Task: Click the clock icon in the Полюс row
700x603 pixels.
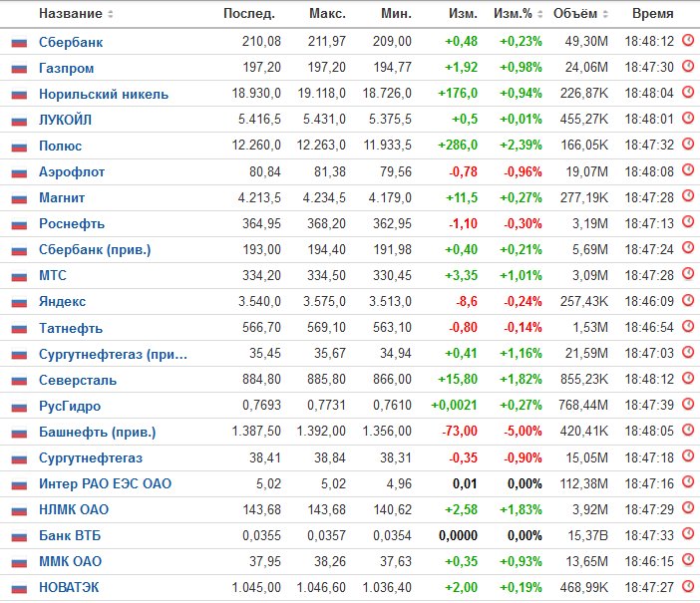Action: pyautogui.click(x=688, y=145)
